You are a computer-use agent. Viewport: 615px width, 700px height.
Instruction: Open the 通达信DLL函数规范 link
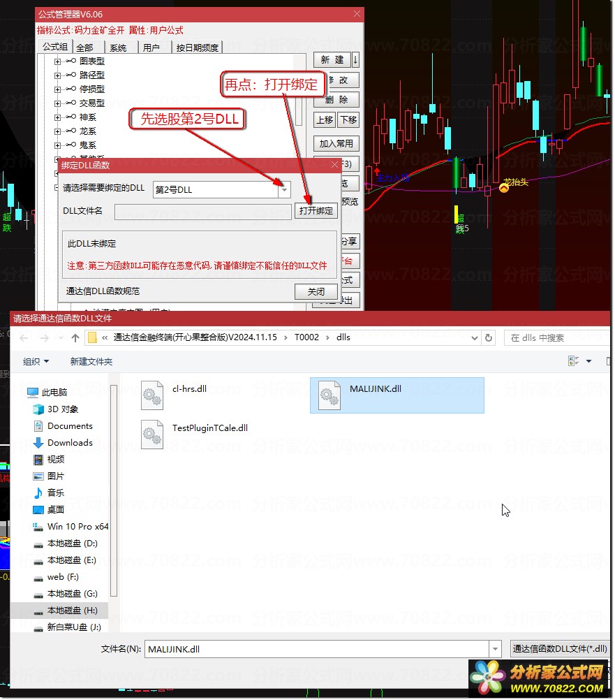click(x=103, y=291)
